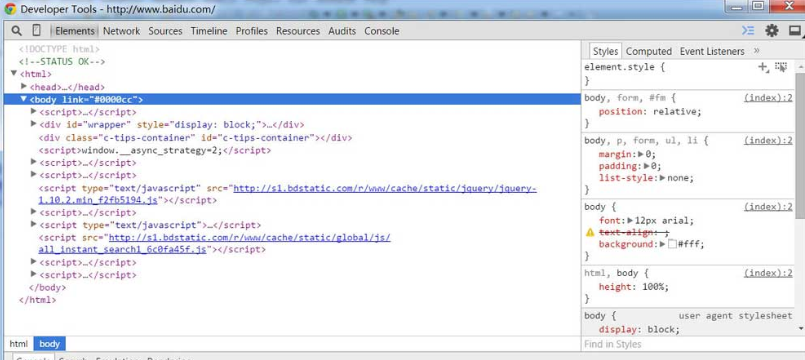
Task: Select the c-tips-container div row
Action: [x=196, y=138]
